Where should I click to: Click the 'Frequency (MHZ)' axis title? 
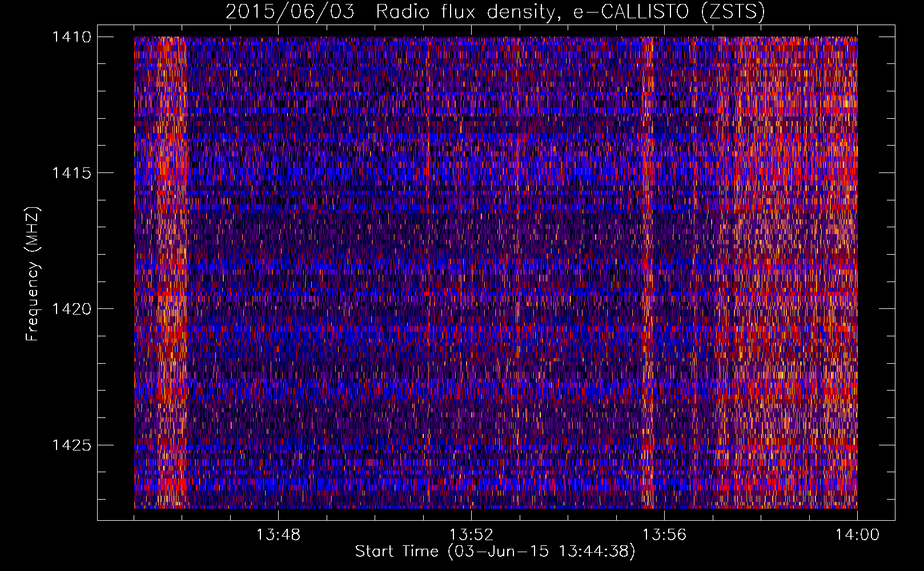(x=33, y=274)
